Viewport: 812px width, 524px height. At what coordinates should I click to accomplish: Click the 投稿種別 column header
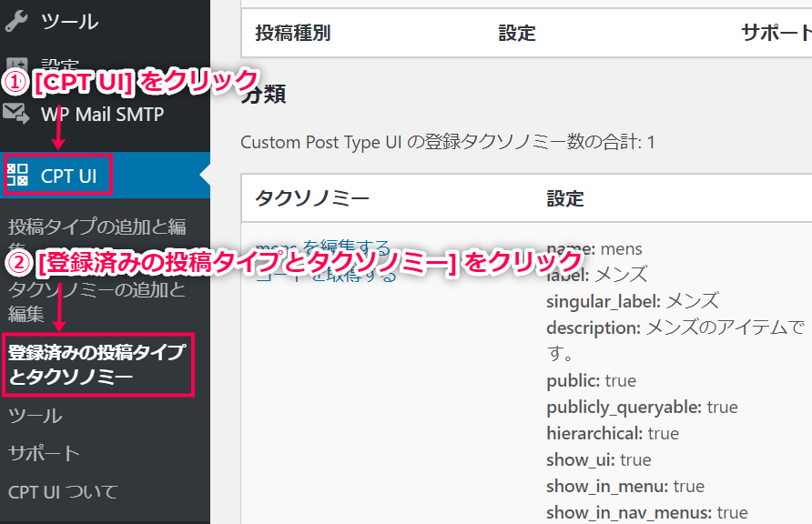click(x=293, y=33)
